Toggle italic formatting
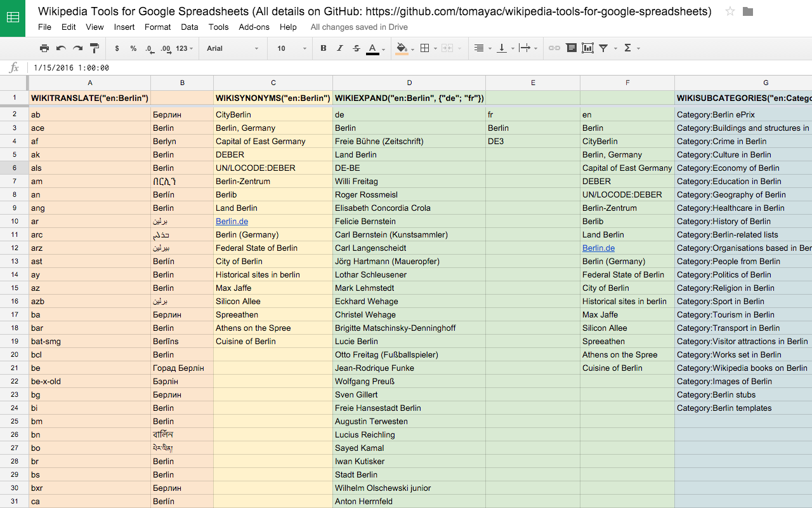The image size is (812, 508). tap(340, 48)
